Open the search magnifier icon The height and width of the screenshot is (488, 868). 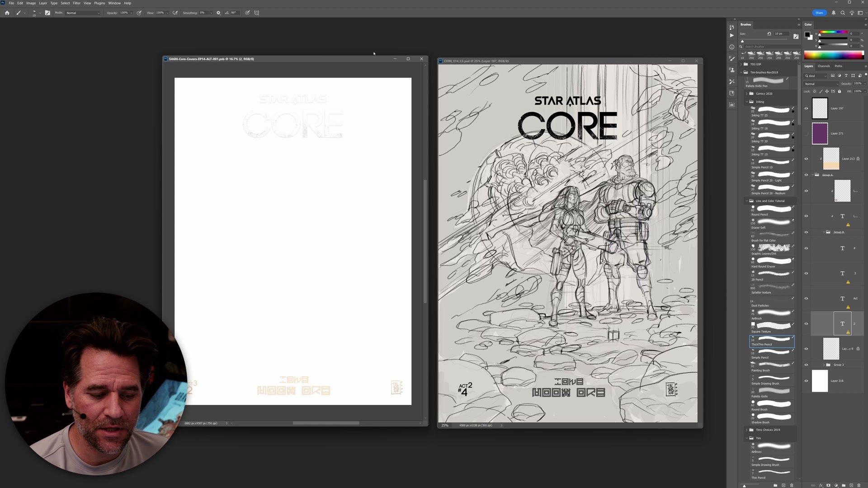click(x=843, y=13)
